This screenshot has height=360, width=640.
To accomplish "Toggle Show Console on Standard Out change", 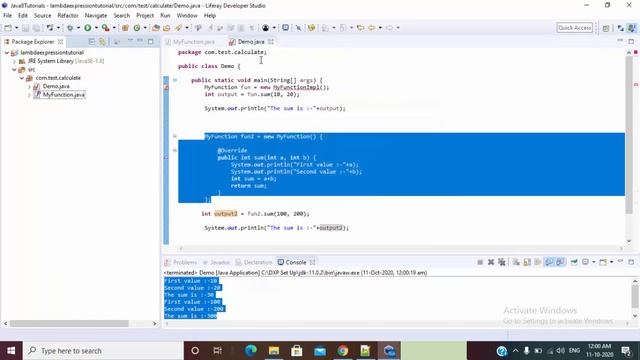I will point(549,262).
